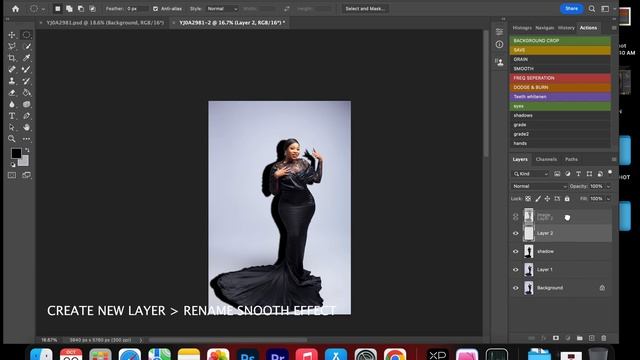Open the Opacity slider dropdown arrow
This screenshot has width=640, height=360.
tap(609, 187)
